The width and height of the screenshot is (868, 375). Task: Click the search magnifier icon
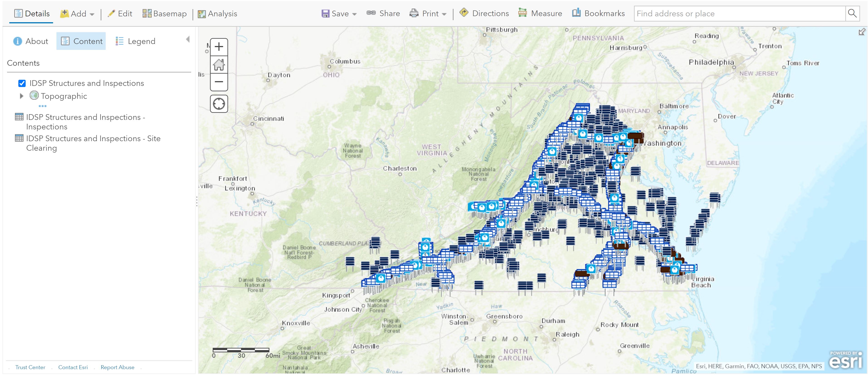[x=852, y=13]
